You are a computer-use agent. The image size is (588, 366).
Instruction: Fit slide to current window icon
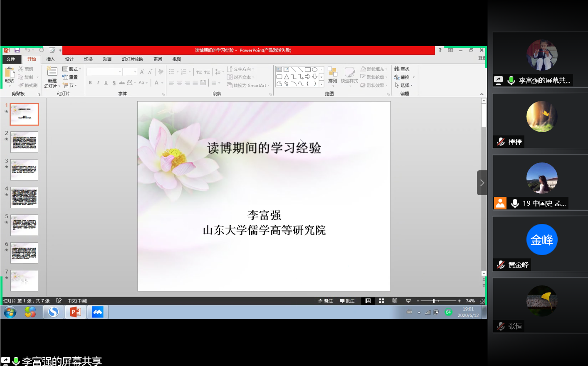(x=482, y=301)
